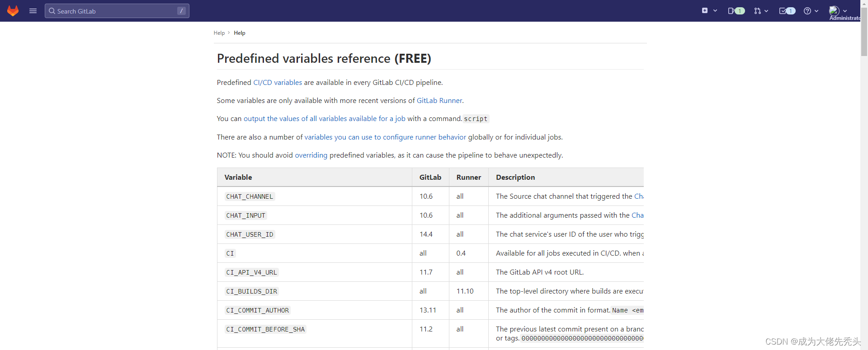Open the help question mark icon
The width and height of the screenshot is (868, 350).
(x=807, y=11)
